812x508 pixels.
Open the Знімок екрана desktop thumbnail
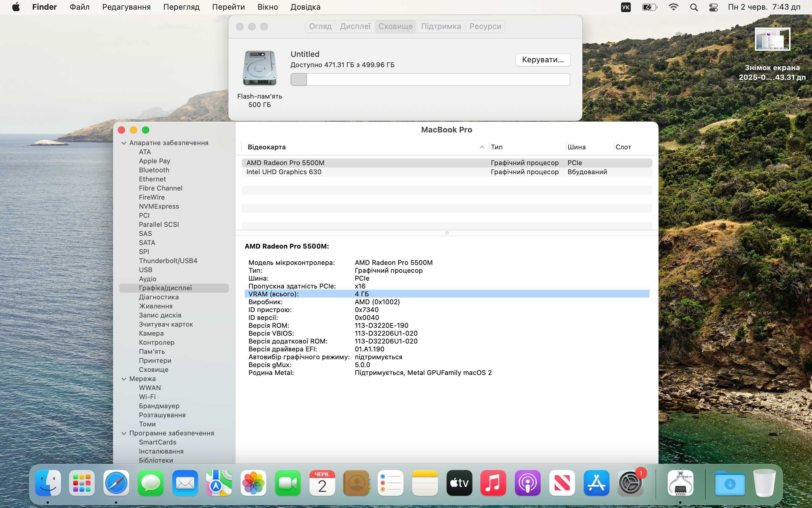[x=772, y=39]
